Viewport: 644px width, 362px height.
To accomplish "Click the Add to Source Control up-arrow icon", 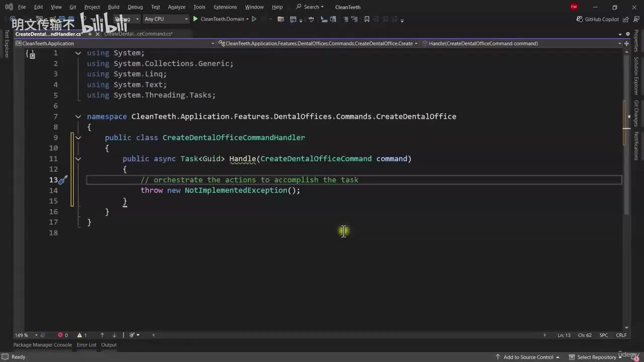I will tap(498, 357).
